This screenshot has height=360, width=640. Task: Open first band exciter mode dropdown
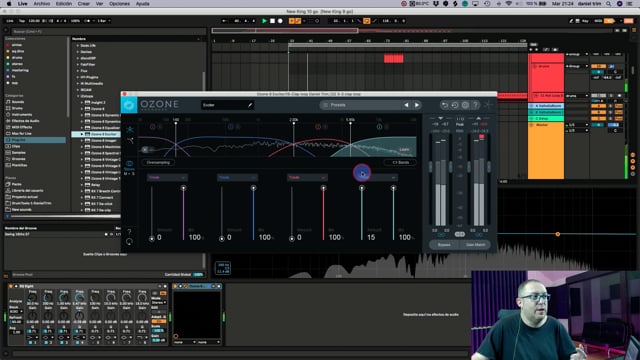pyautogui.click(x=167, y=178)
